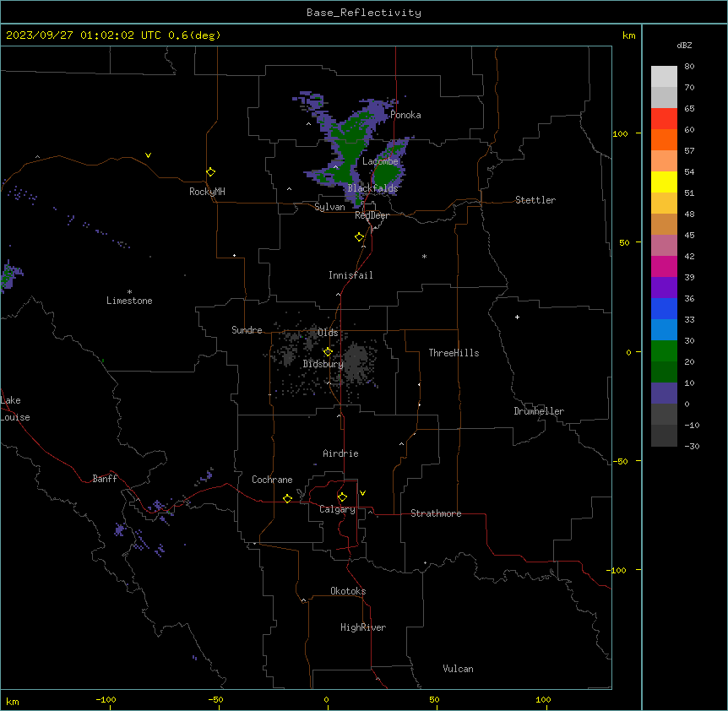Click the yellow diamond marker south of RedDeer

pyautogui.click(x=360, y=237)
